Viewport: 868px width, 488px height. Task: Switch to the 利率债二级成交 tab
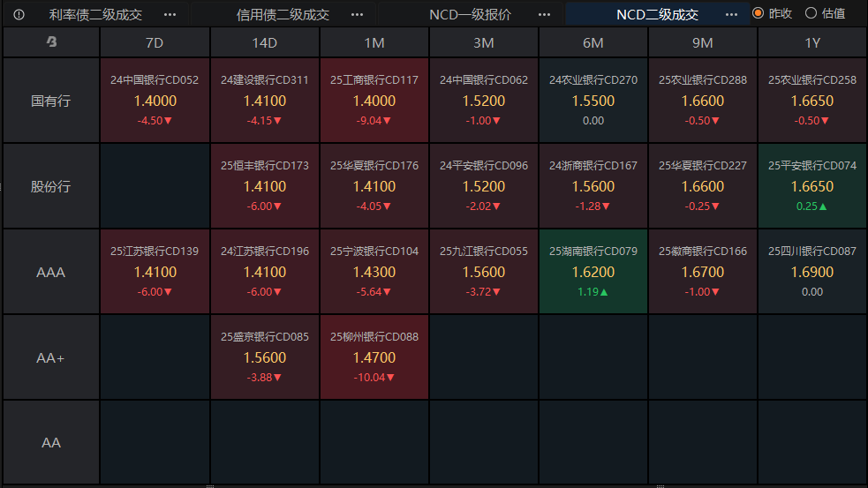(x=95, y=14)
